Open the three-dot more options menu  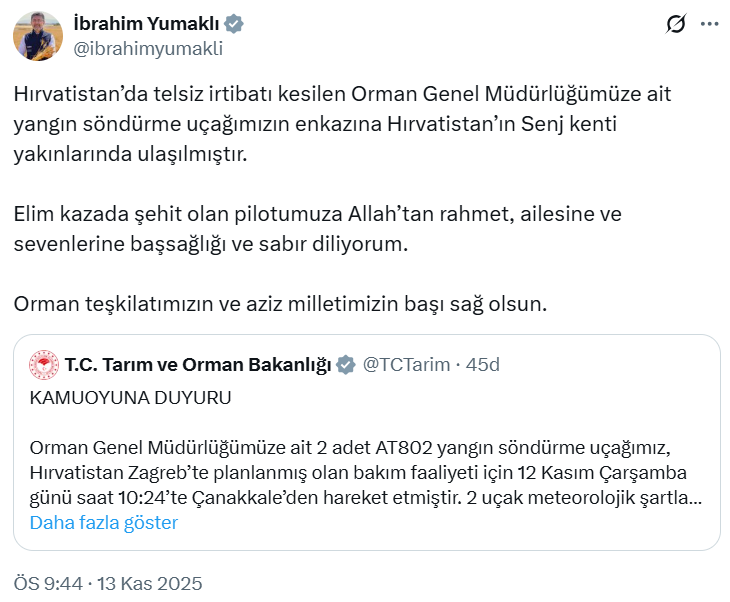(708, 24)
